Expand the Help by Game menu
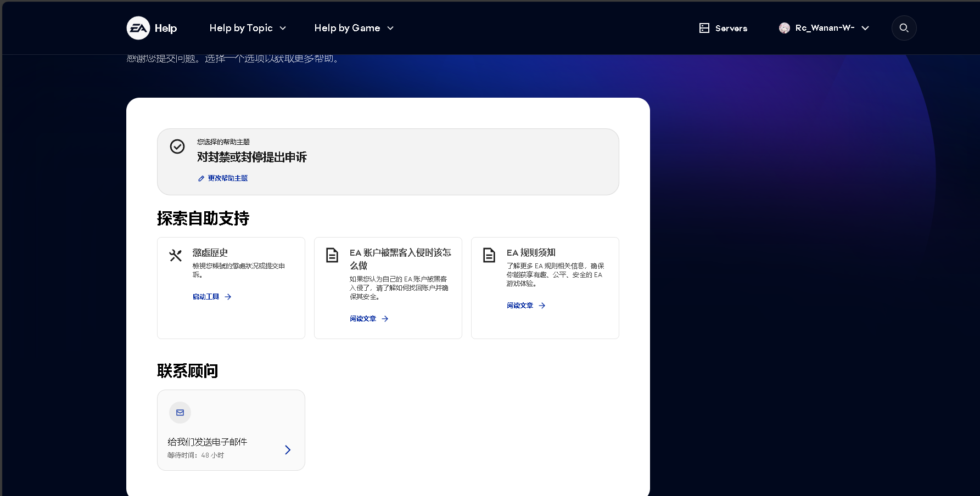The width and height of the screenshot is (980, 496). pos(354,28)
